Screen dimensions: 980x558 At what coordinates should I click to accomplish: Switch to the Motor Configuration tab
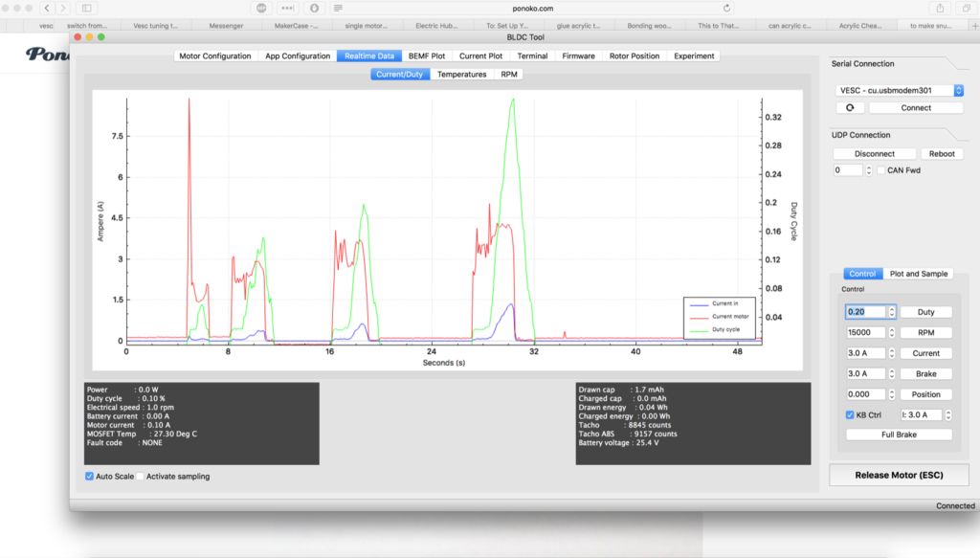(x=215, y=56)
